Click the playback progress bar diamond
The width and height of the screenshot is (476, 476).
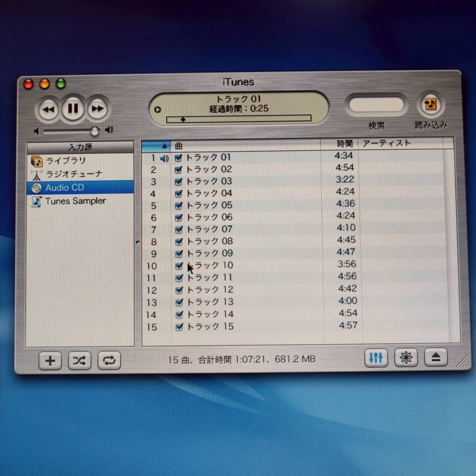(x=183, y=119)
